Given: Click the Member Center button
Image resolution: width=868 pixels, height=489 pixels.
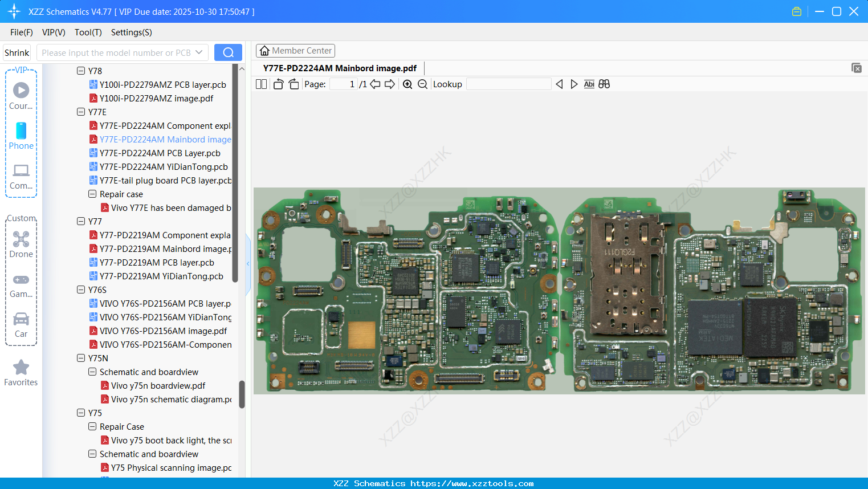Looking at the screenshot, I should pos(295,50).
